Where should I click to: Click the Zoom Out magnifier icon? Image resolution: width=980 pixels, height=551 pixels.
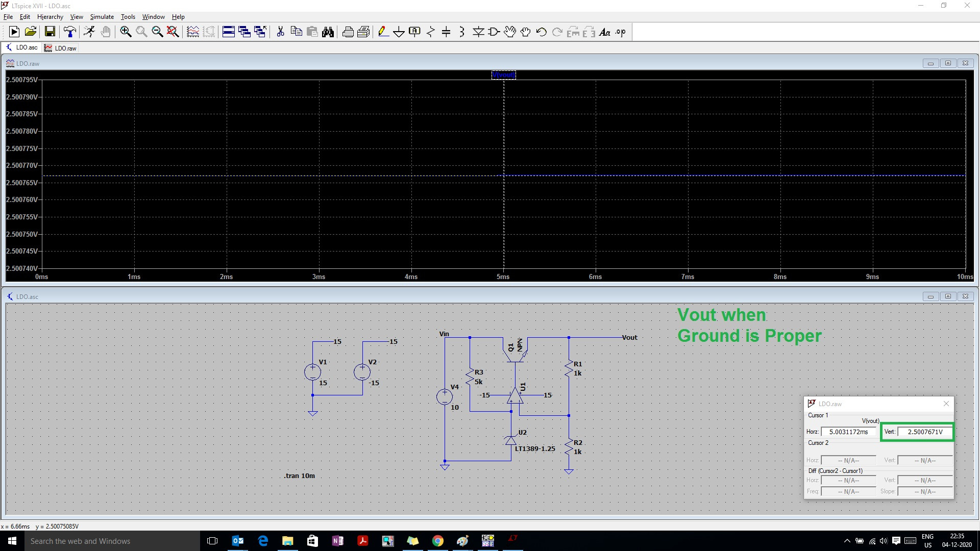157,32
